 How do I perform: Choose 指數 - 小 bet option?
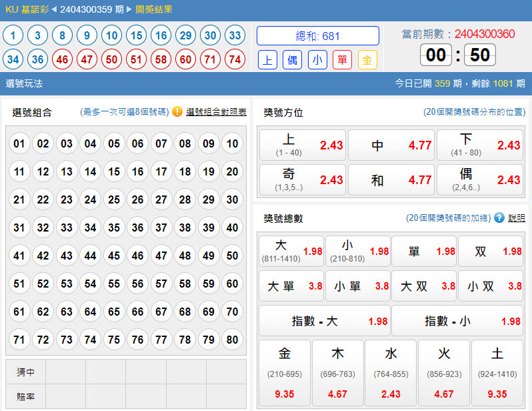coord(457,321)
